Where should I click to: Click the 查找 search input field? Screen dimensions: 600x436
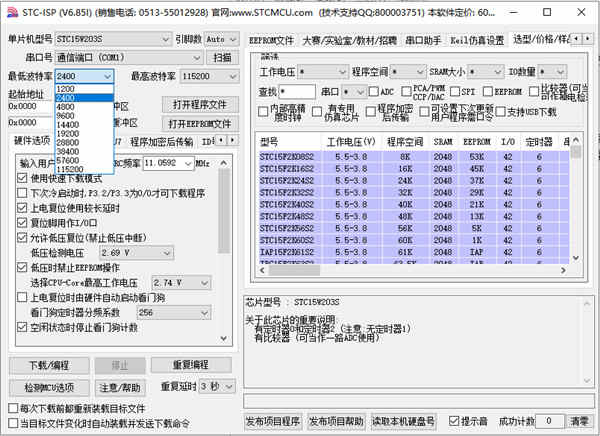297,92
